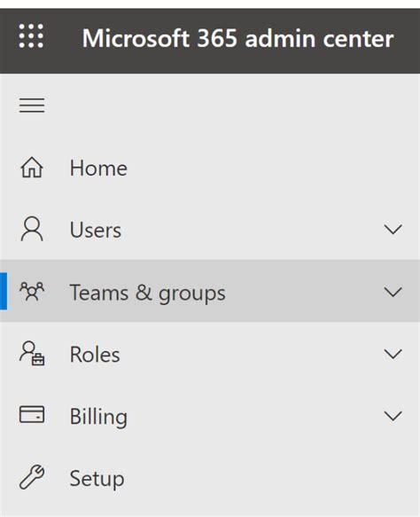The height and width of the screenshot is (517, 420).
Task: Select the Users menu label
Action: 96,230
